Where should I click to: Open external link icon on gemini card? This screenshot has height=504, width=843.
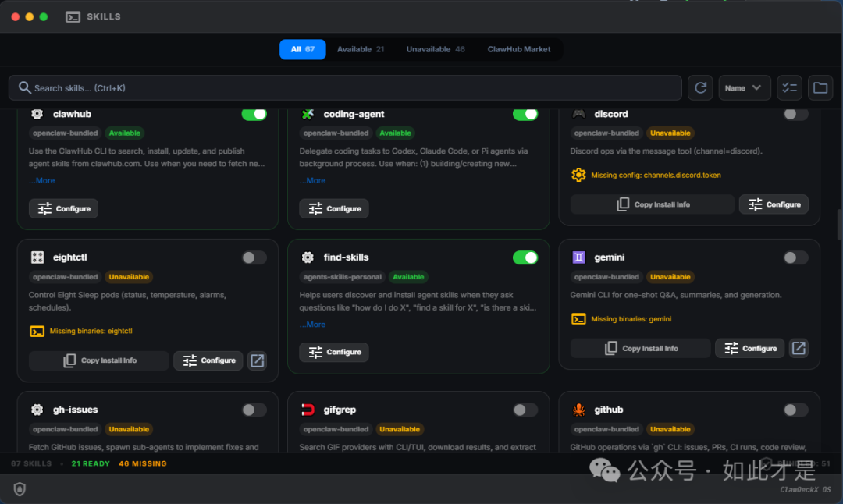(x=799, y=348)
